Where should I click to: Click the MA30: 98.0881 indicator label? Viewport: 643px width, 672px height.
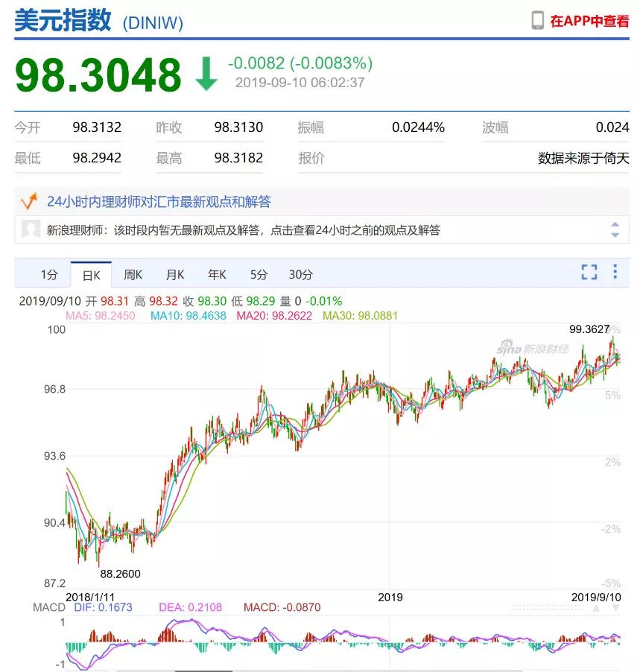360,316
